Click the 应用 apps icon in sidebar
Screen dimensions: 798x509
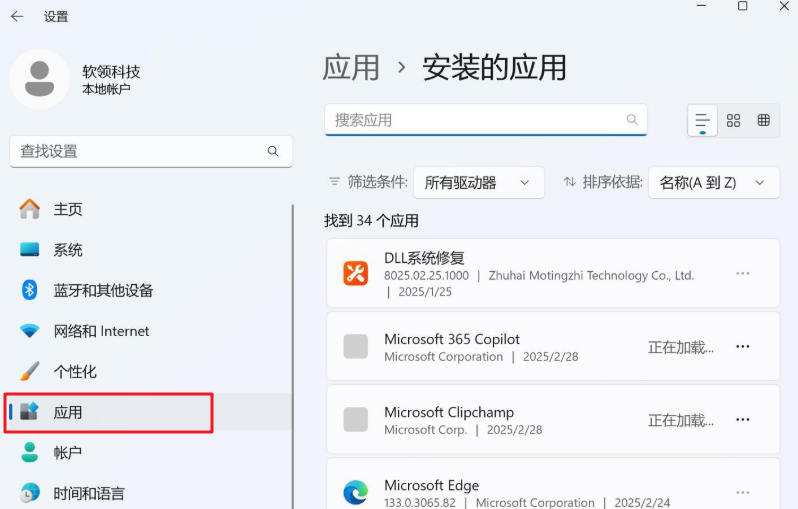[x=30, y=411]
